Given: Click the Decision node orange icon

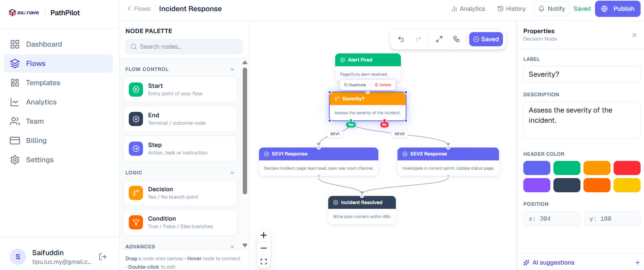Looking at the screenshot, I should point(136,193).
